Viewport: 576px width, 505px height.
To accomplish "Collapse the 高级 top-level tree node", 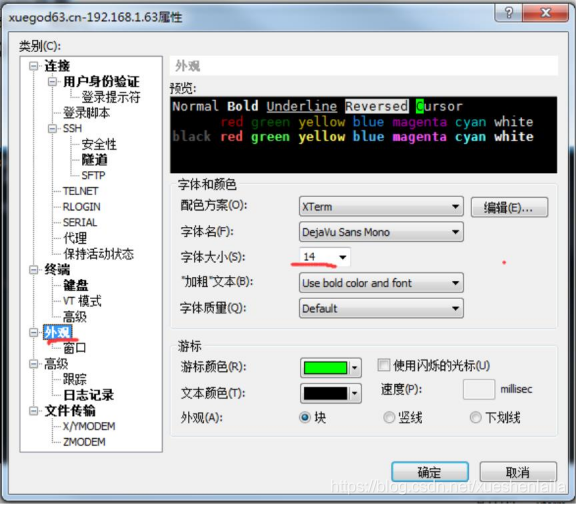I will (x=33, y=364).
